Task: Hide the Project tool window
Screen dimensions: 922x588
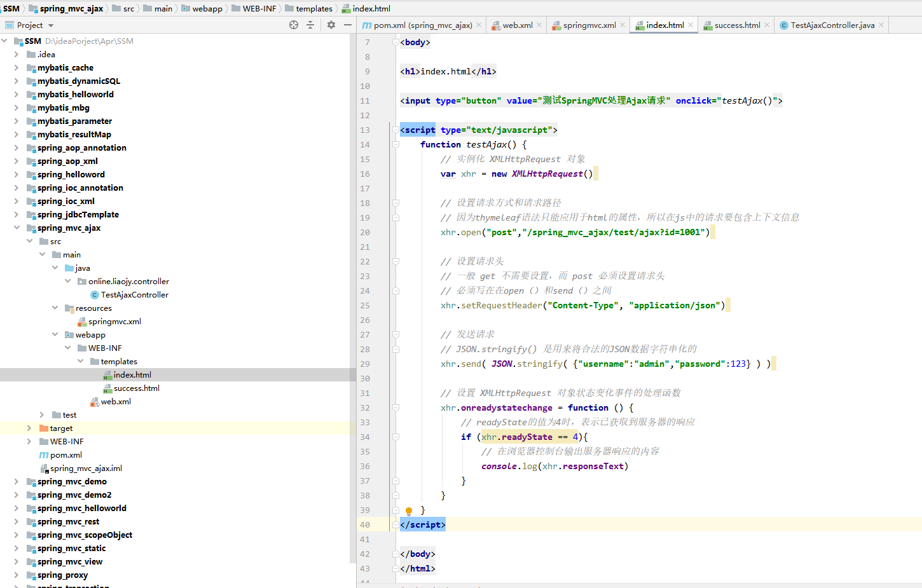Action: [348, 25]
